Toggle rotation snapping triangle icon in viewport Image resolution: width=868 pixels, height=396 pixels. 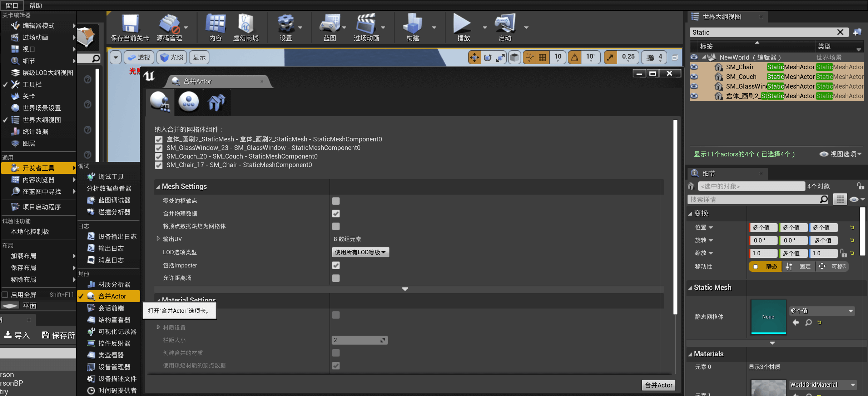(575, 57)
